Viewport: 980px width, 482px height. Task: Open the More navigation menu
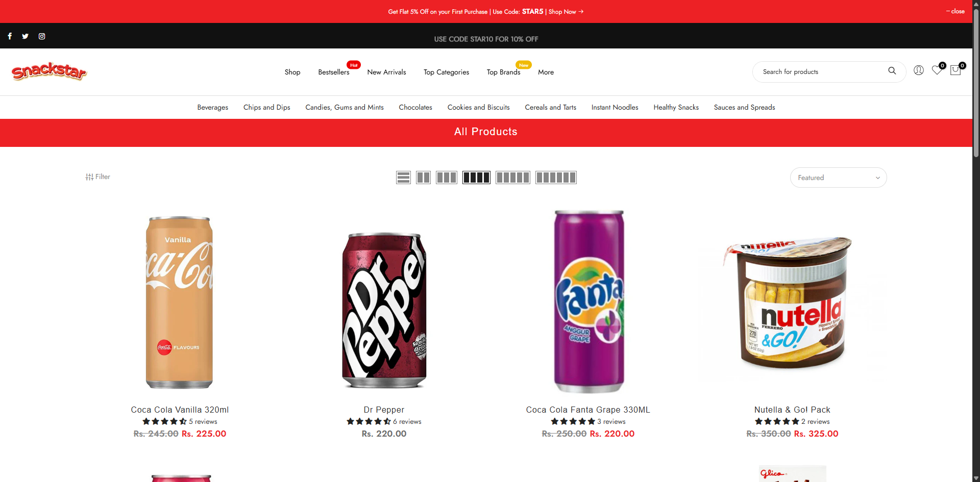(546, 72)
